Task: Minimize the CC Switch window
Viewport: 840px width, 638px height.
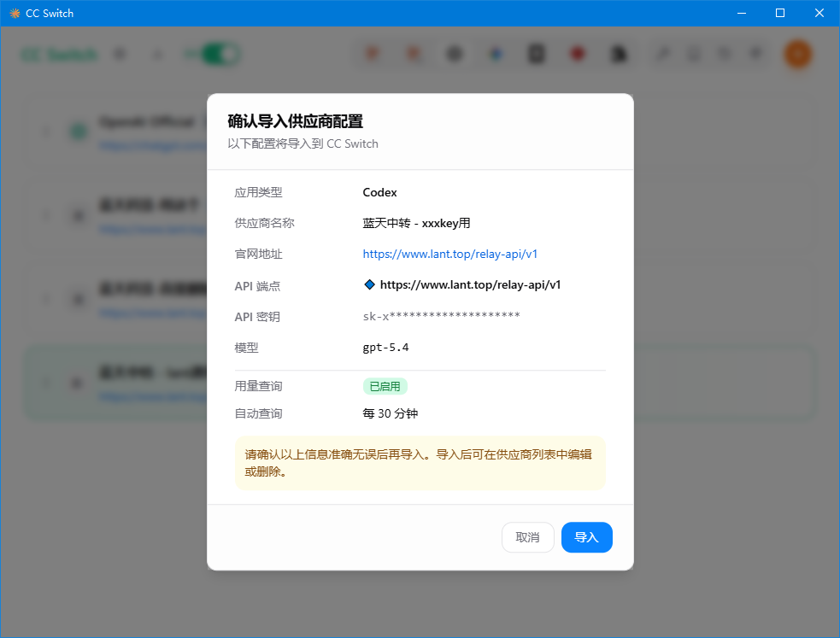Action: 742,14
